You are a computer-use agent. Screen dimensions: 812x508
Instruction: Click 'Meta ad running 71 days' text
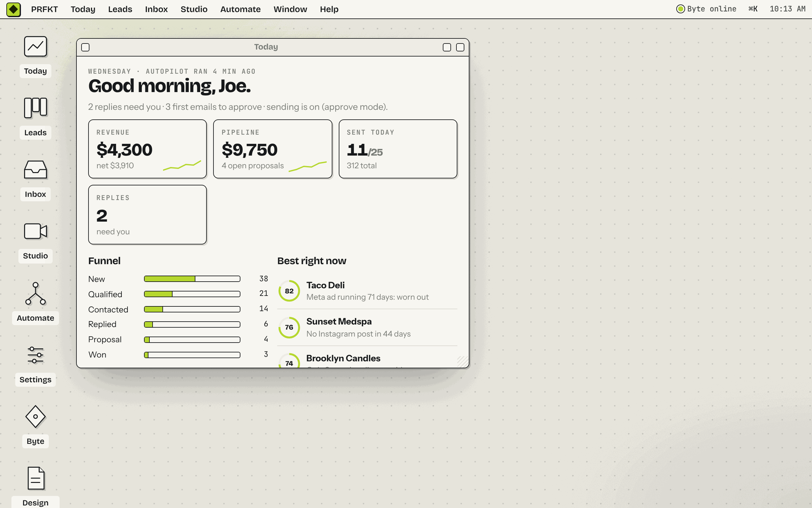(x=367, y=297)
